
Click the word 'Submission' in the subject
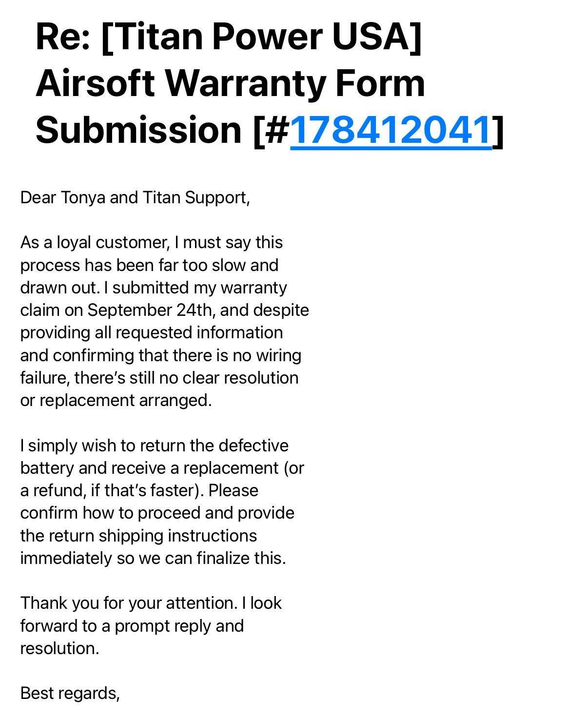pyautogui.click(x=138, y=130)
